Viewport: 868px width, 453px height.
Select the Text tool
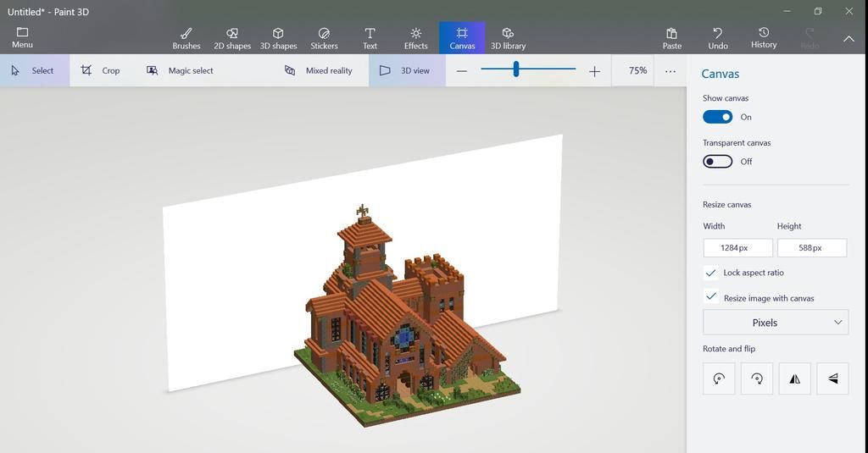pyautogui.click(x=370, y=38)
